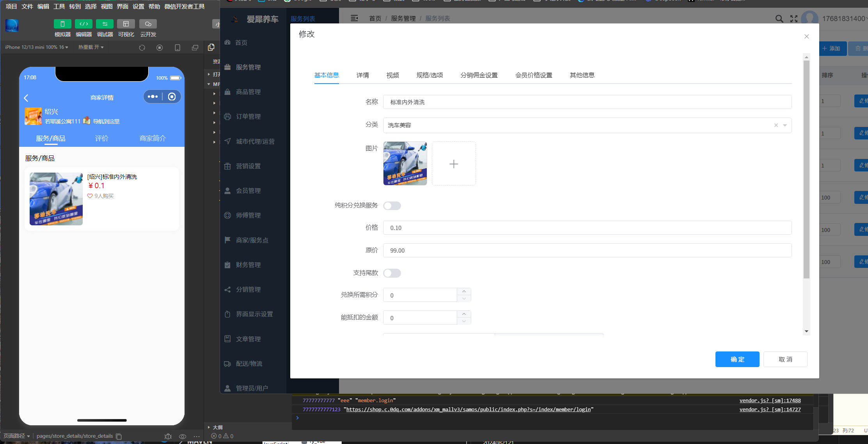Open 会员价格设置 tab
Image resolution: width=868 pixels, height=444 pixels.
tap(534, 75)
